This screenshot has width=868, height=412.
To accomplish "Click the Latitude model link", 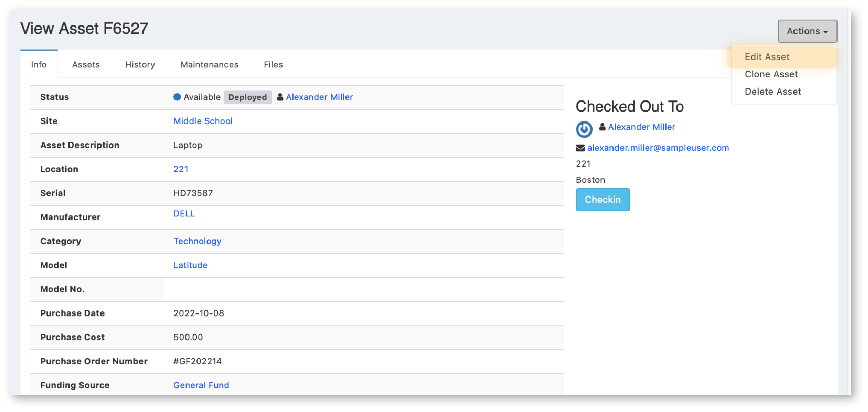I will coord(190,265).
